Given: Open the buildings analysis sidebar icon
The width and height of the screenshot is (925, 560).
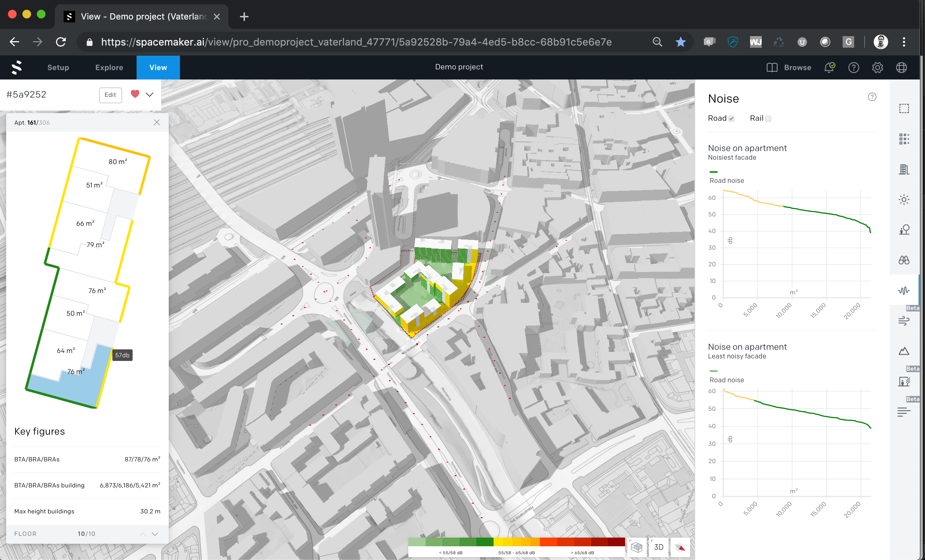Looking at the screenshot, I should click(904, 169).
